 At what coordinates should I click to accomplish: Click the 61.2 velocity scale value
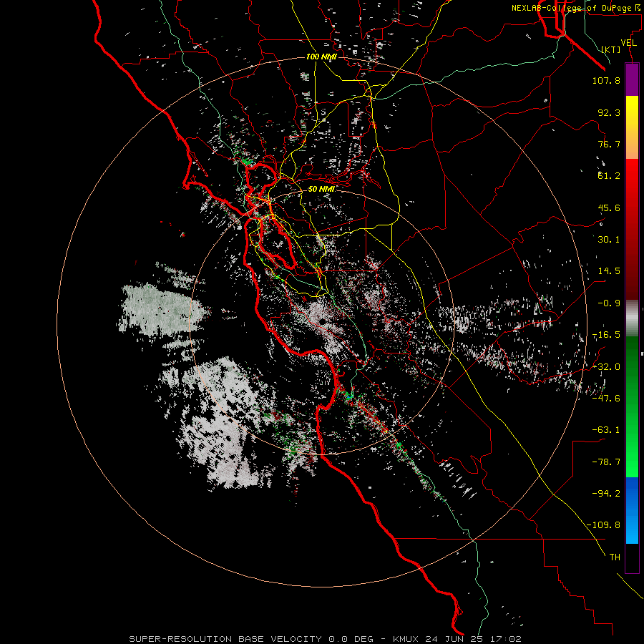609,176
